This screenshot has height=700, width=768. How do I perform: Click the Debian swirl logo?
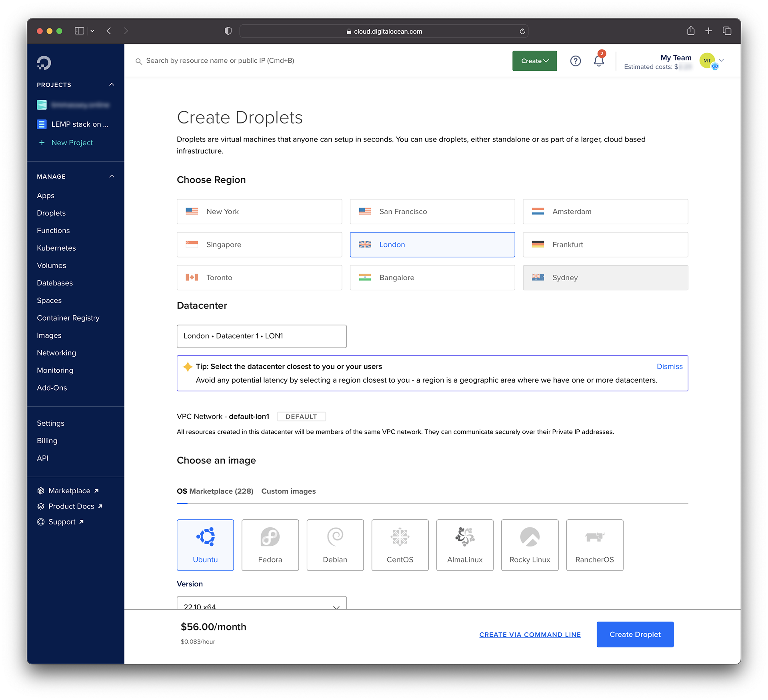point(335,536)
